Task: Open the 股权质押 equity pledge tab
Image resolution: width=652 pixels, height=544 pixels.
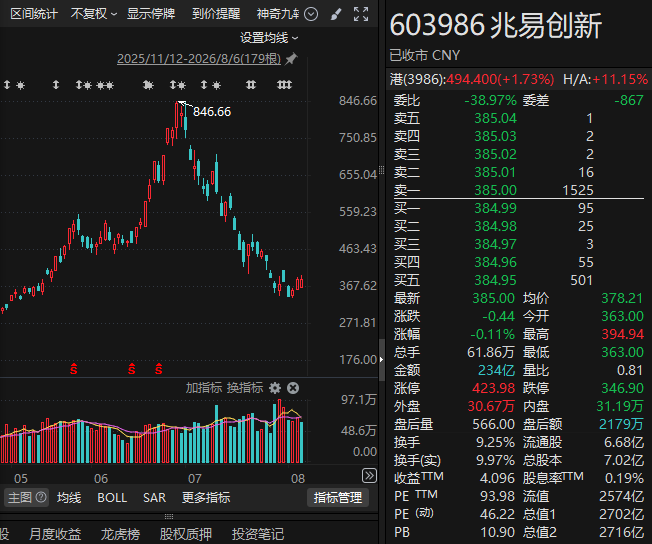Action: (186, 534)
